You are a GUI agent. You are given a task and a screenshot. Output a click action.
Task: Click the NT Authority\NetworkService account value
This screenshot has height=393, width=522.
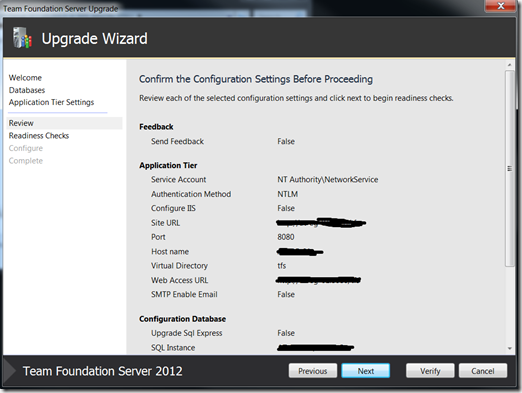coord(328,180)
